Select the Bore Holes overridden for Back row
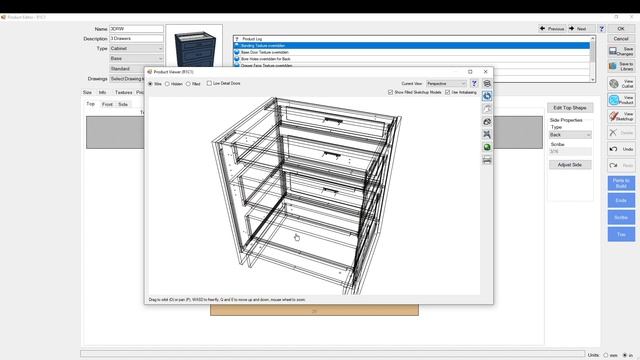 412,59
